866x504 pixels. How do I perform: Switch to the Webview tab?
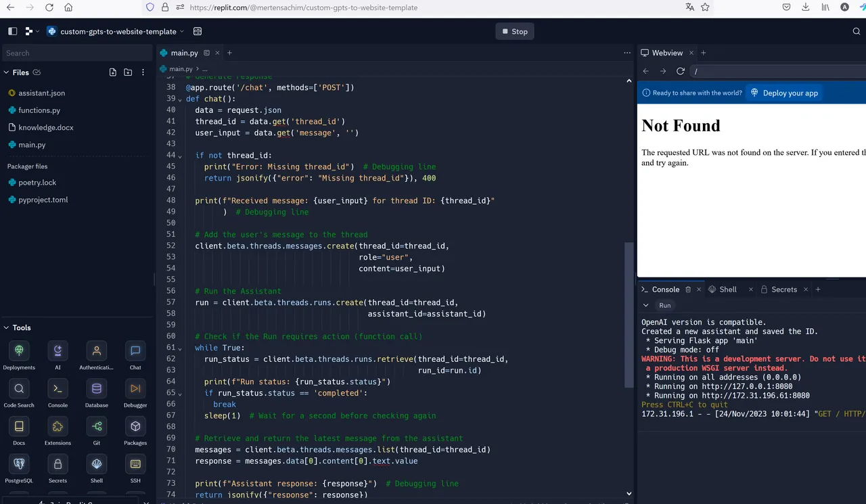[x=662, y=53]
